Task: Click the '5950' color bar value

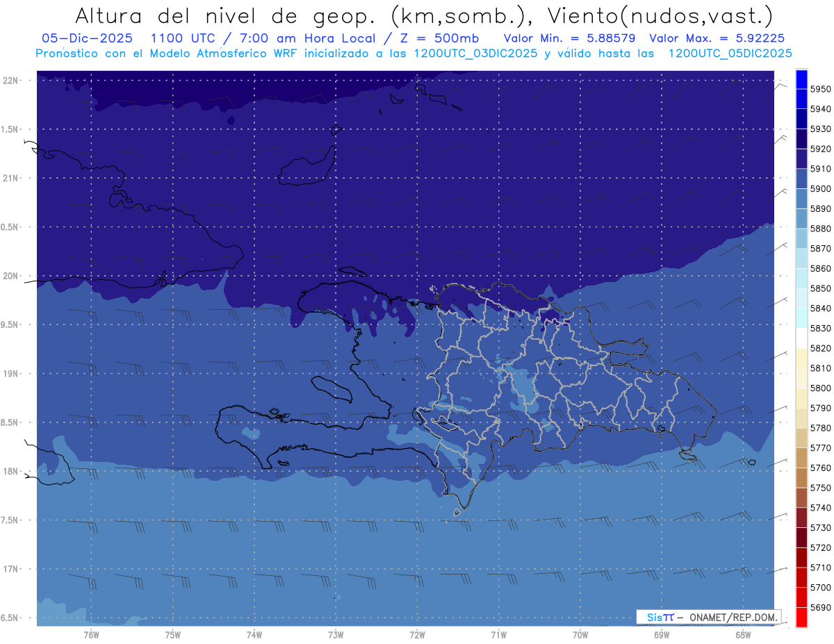Action: (x=820, y=89)
